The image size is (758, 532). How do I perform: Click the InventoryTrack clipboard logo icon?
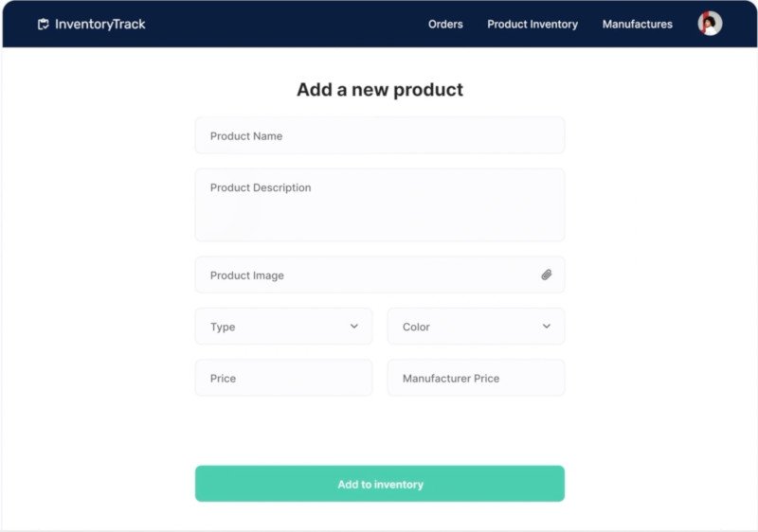point(43,24)
